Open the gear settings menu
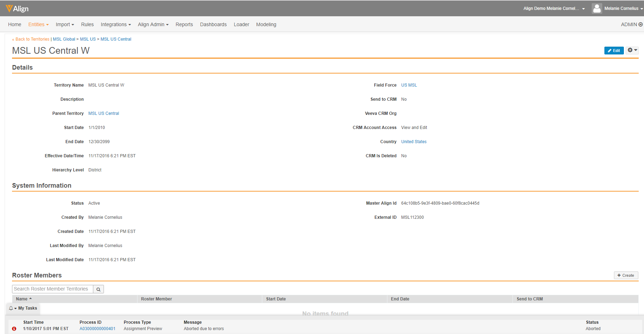The image size is (644, 334). pyautogui.click(x=632, y=51)
